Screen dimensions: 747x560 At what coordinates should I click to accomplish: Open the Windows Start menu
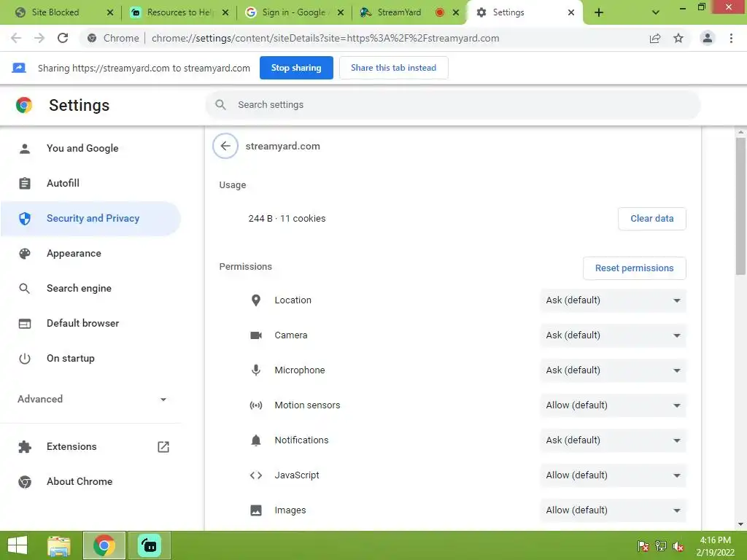(18, 545)
